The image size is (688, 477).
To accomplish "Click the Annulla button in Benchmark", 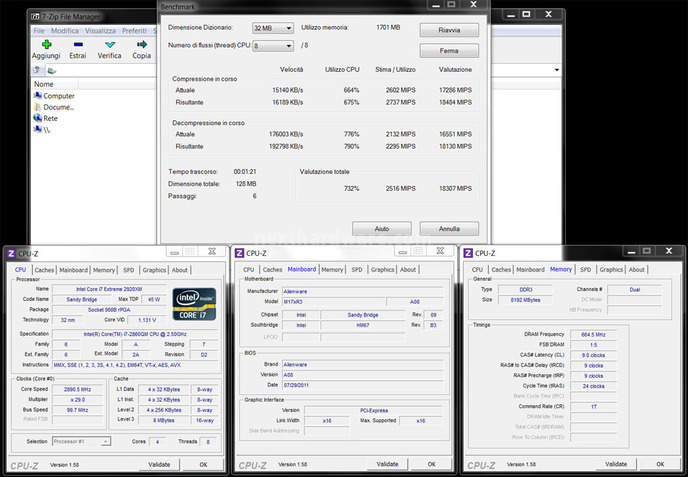I will [x=449, y=229].
